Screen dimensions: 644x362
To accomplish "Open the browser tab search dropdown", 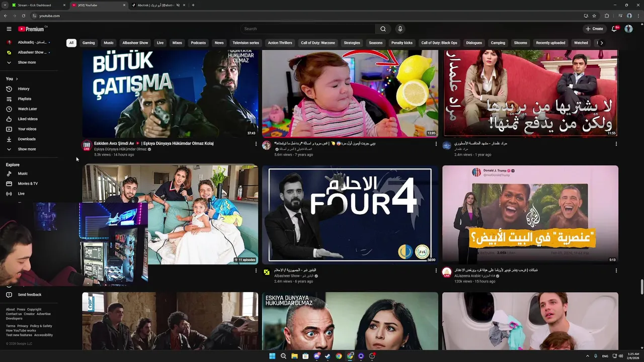I will [x=5, y=5].
